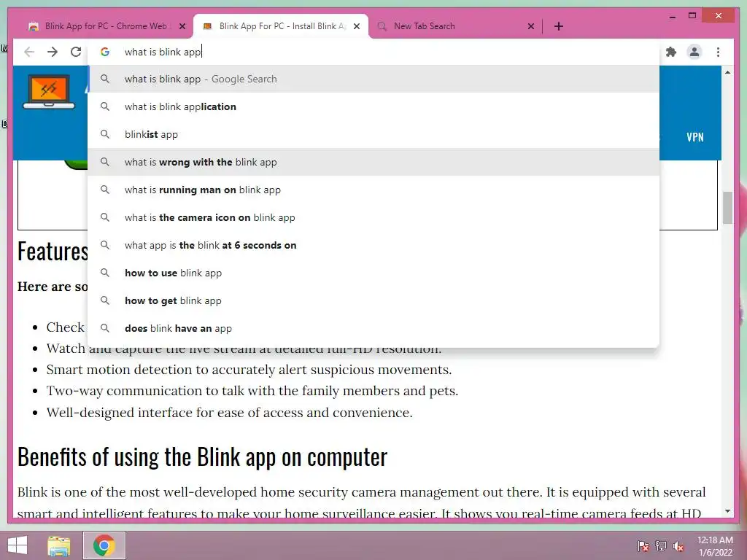
Task: Open Chrome three-dot menu
Action: click(718, 52)
